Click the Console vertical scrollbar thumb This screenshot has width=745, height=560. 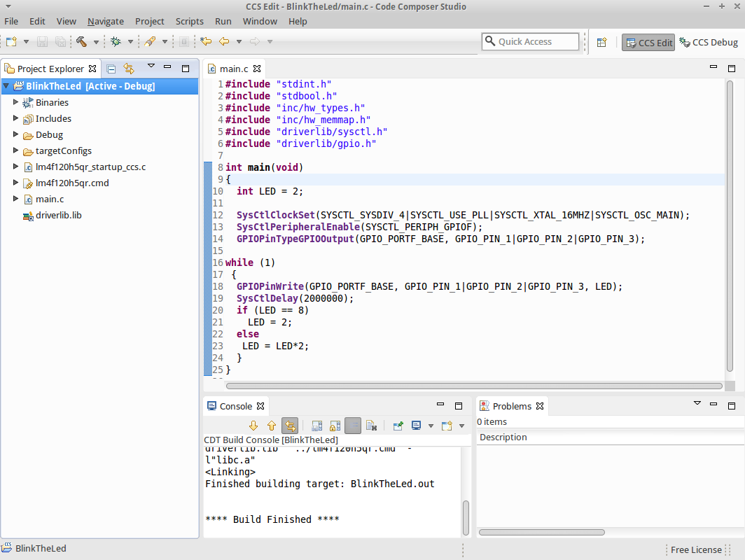466,517
